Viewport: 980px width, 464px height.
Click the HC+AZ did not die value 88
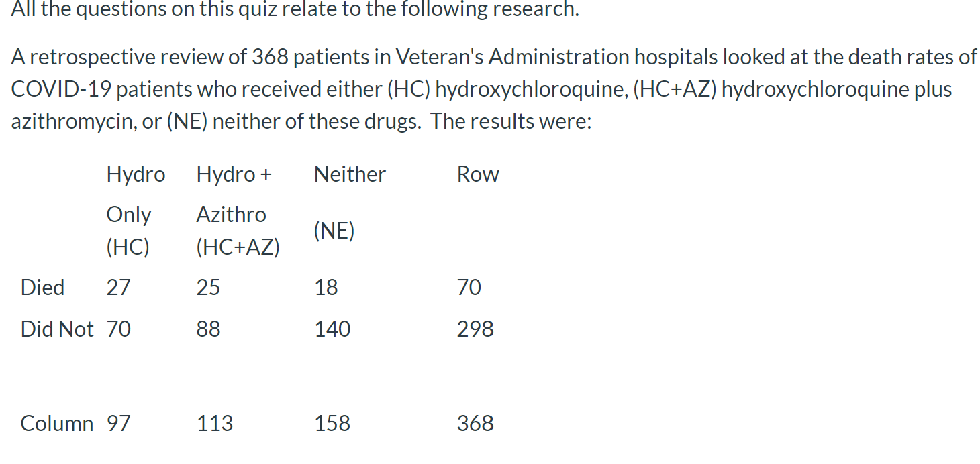pyautogui.click(x=209, y=329)
